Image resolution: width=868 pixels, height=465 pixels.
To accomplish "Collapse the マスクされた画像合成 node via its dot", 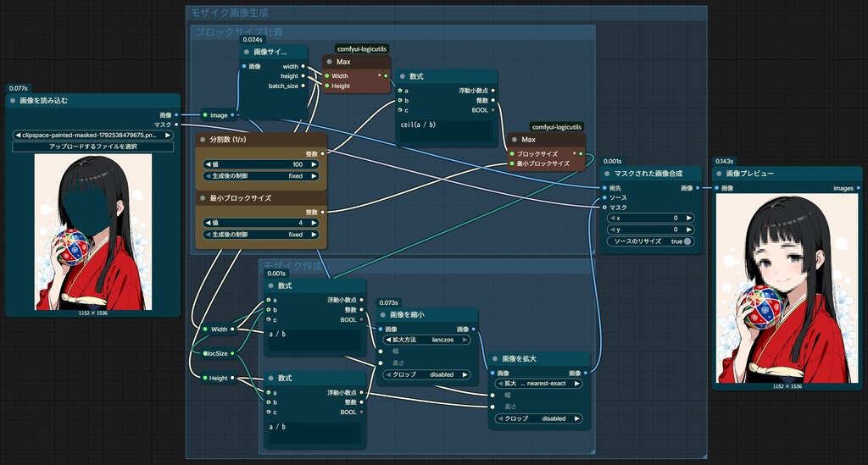I will coord(607,174).
